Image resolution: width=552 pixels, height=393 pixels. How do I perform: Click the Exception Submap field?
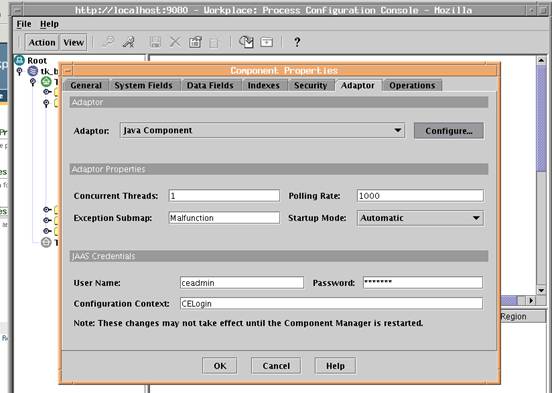click(x=224, y=218)
